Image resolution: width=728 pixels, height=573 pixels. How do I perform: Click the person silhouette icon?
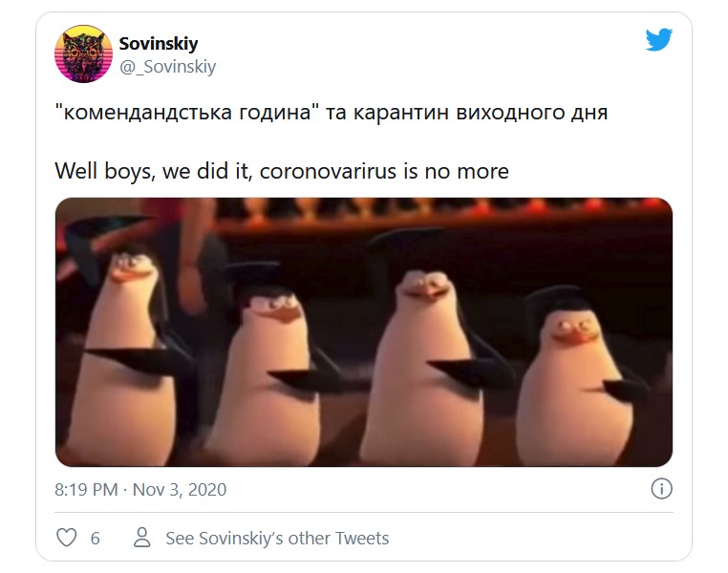(x=142, y=538)
